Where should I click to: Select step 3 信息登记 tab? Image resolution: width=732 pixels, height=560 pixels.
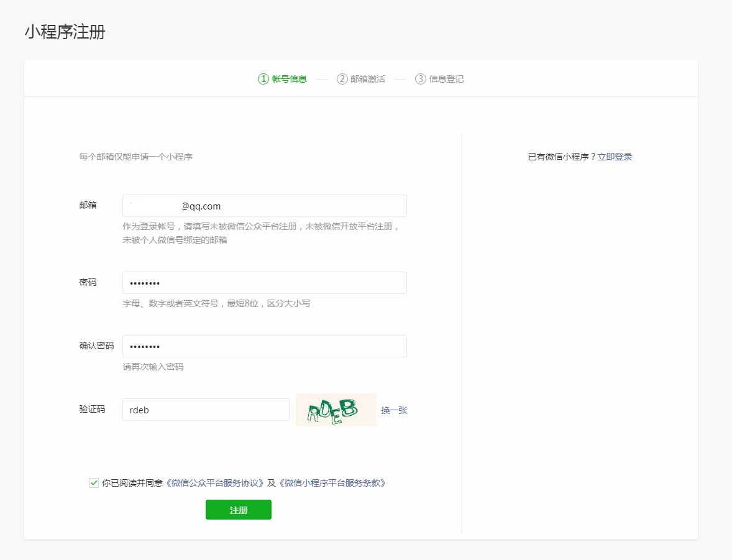[x=439, y=79]
